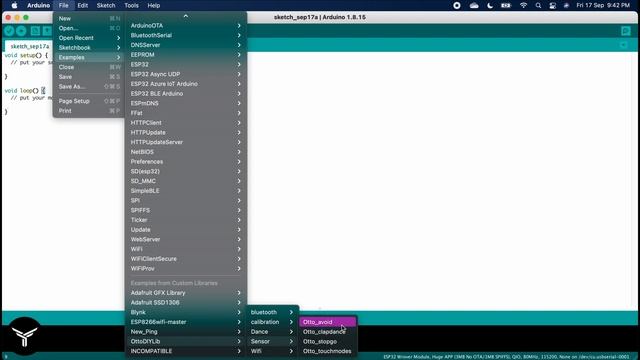Choose Save from the File menu
Screen dimensions: 640x360
coord(88,77)
